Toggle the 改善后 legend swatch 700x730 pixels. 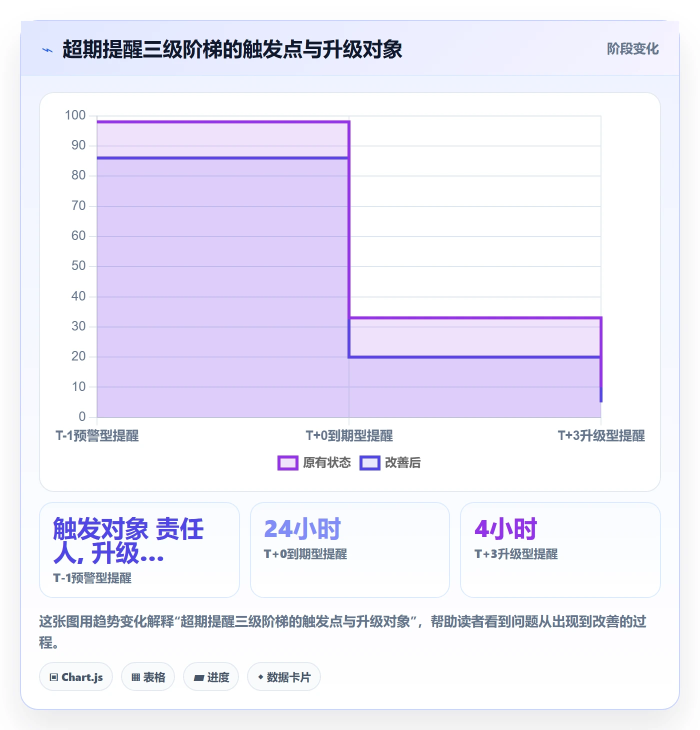coord(369,463)
